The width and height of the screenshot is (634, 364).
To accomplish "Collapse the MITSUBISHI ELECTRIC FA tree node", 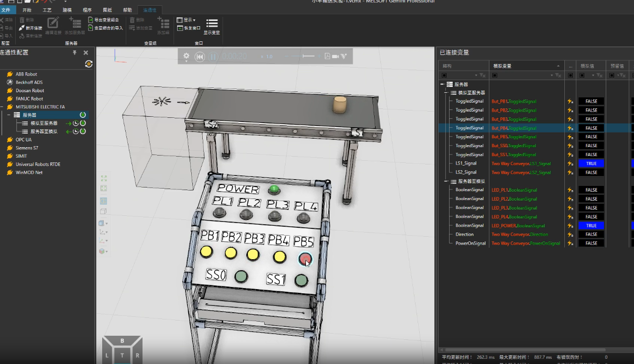I will coord(2,107).
